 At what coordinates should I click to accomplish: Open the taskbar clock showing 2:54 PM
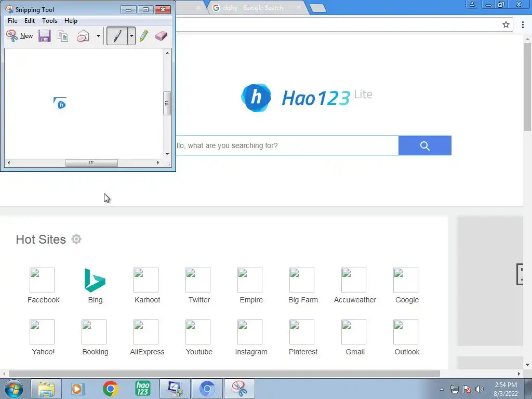point(506,389)
